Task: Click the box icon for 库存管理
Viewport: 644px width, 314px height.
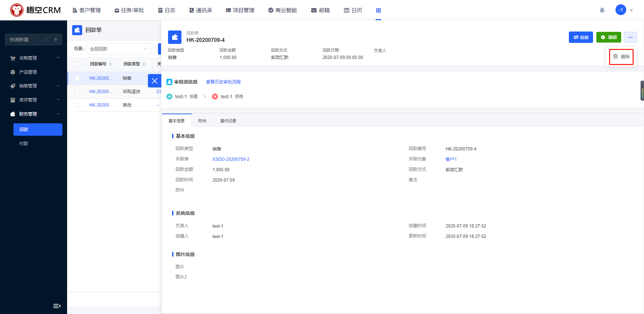Action: coord(13,100)
